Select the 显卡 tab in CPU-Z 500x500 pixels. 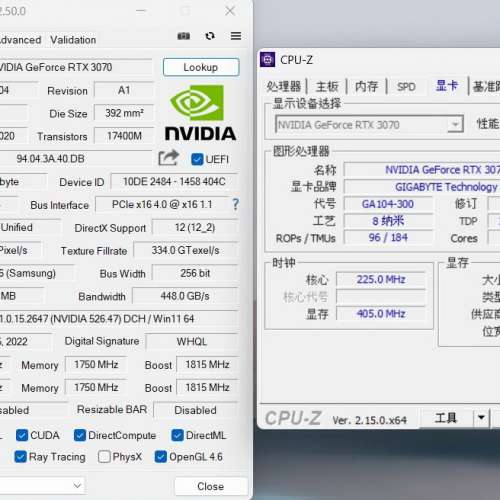coord(447,86)
